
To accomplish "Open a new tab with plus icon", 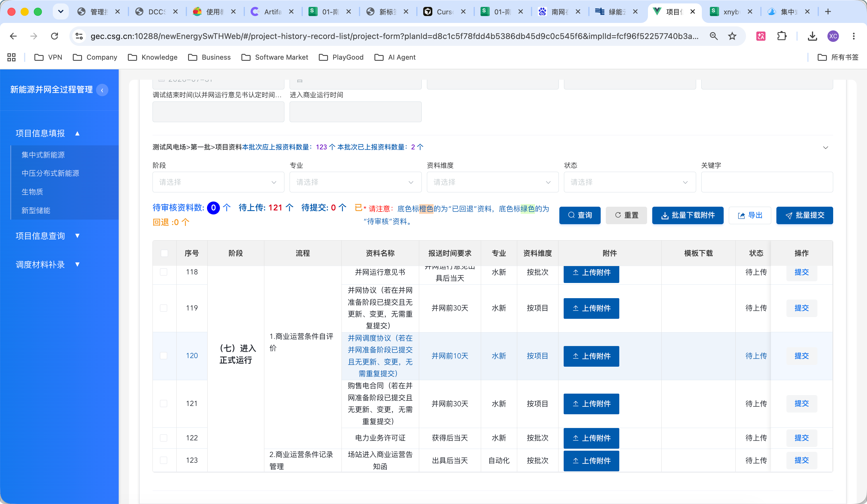I will click(828, 12).
